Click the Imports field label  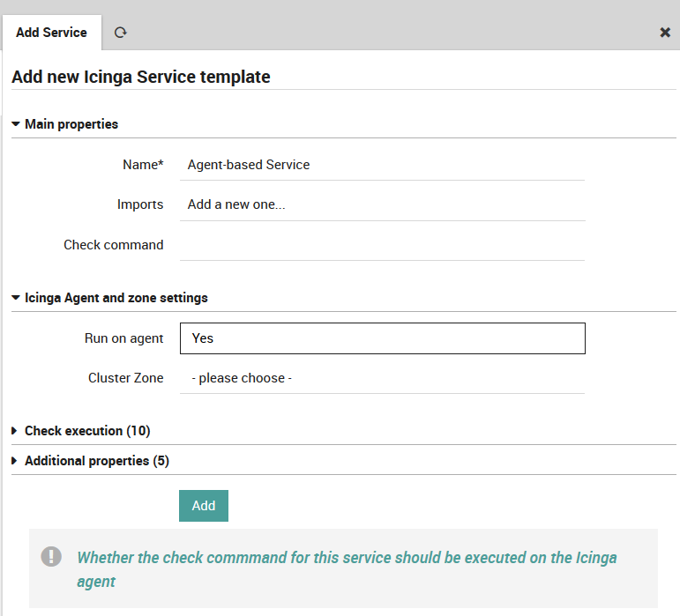coord(140,204)
